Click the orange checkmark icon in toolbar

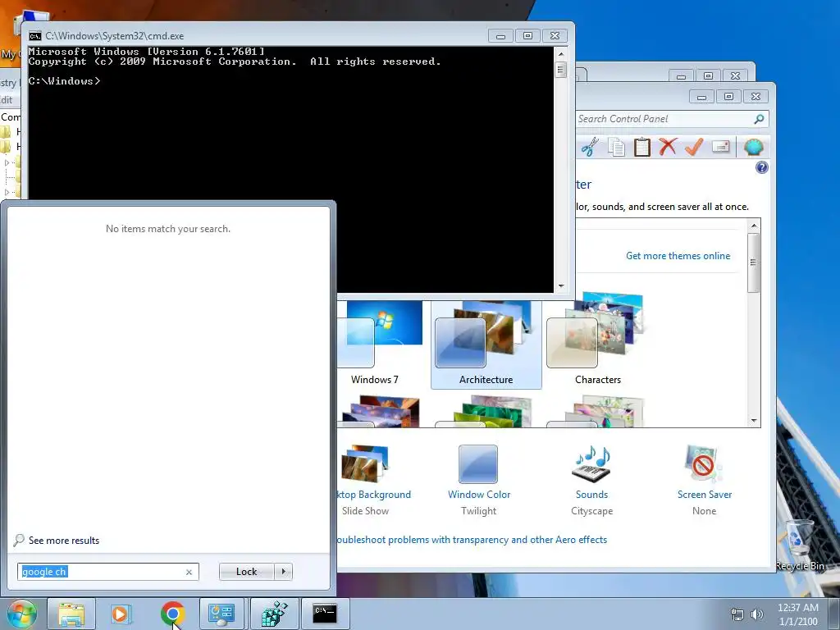point(694,146)
